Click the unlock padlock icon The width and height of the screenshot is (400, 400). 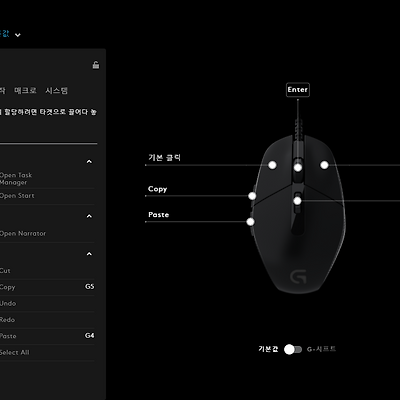96,65
